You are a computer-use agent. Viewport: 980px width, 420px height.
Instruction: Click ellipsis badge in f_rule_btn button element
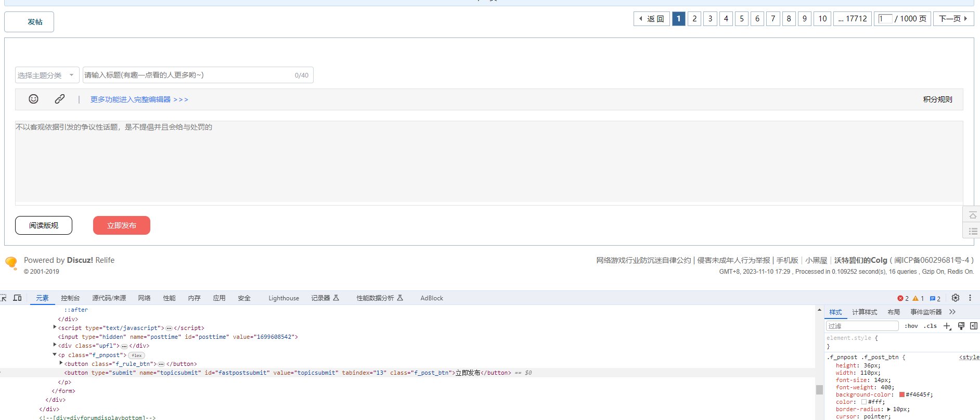pos(161,364)
